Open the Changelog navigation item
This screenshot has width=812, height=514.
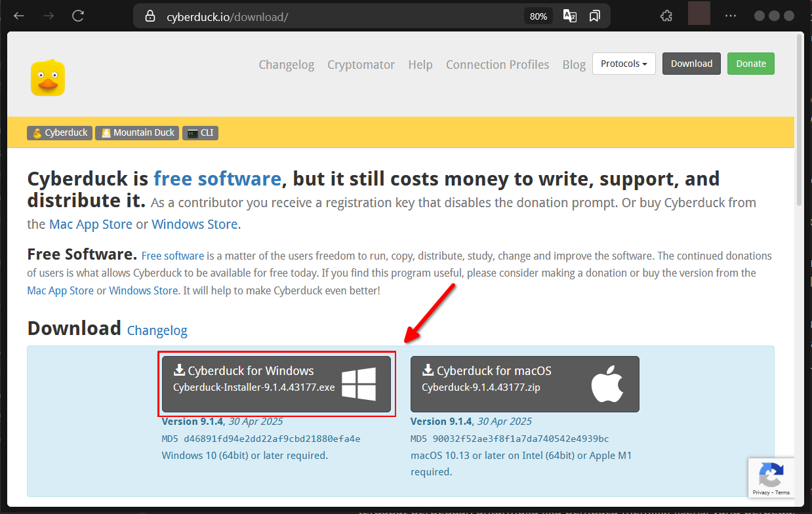coord(287,64)
